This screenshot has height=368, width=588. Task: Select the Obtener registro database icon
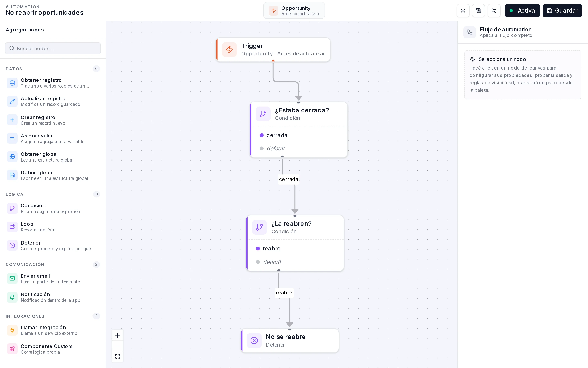[12, 83]
